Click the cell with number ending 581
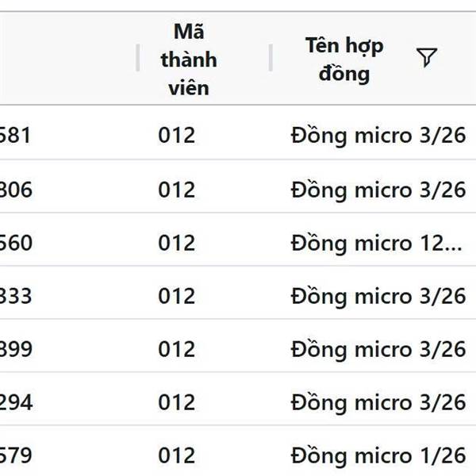The width and height of the screenshot is (476, 476). coord(16,136)
